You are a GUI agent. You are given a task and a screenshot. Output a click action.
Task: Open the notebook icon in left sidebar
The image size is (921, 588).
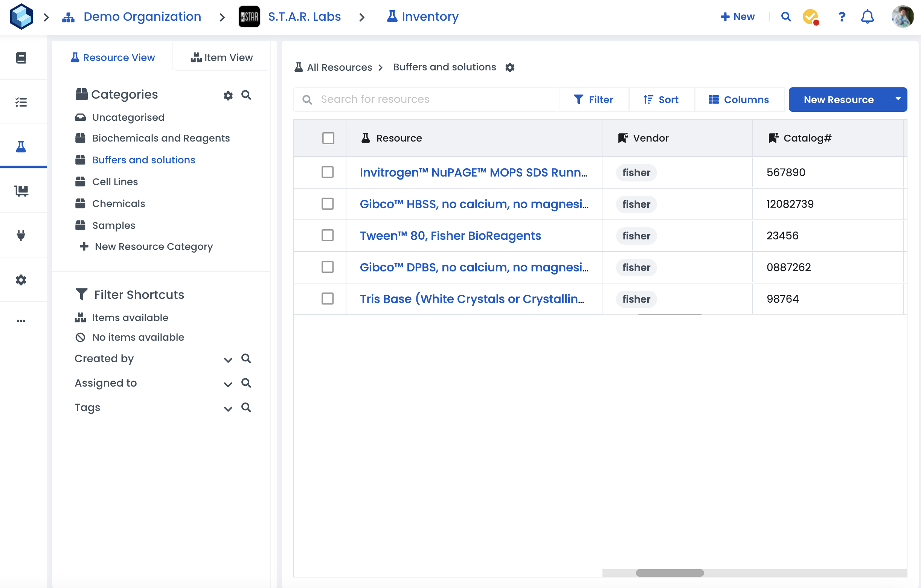tap(21, 58)
